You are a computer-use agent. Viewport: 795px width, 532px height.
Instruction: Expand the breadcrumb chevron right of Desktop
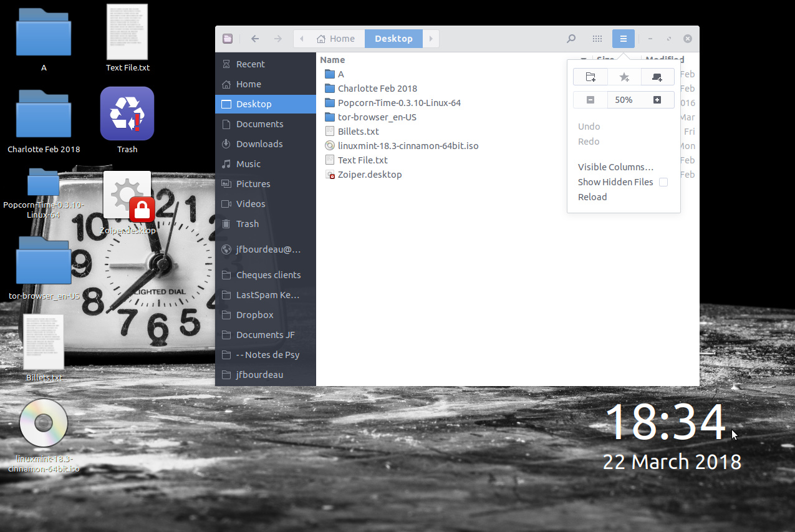[x=430, y=38]
